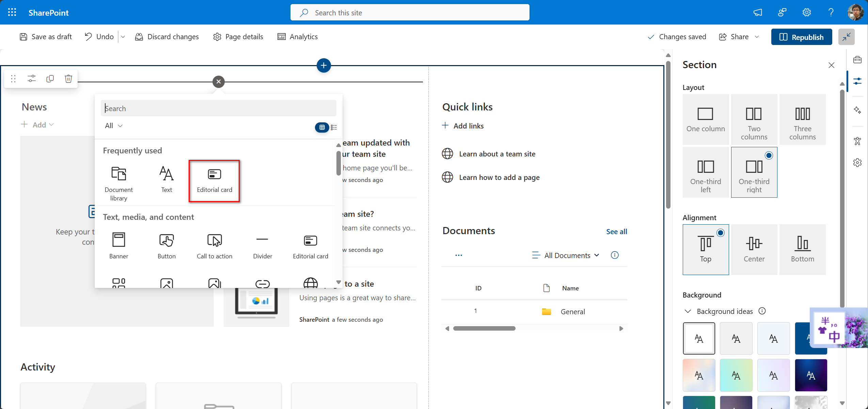Open the All category filter dropdown

113,126
